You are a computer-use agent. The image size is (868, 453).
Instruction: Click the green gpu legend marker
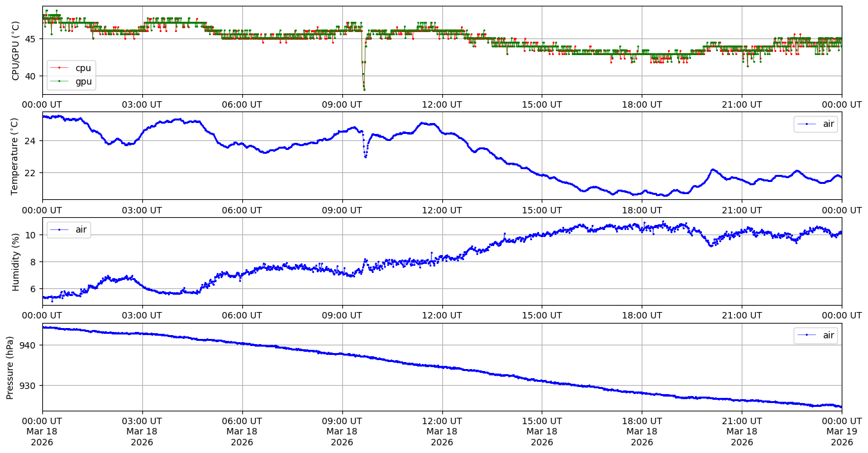pyautogui.click(x=60, y=81)
